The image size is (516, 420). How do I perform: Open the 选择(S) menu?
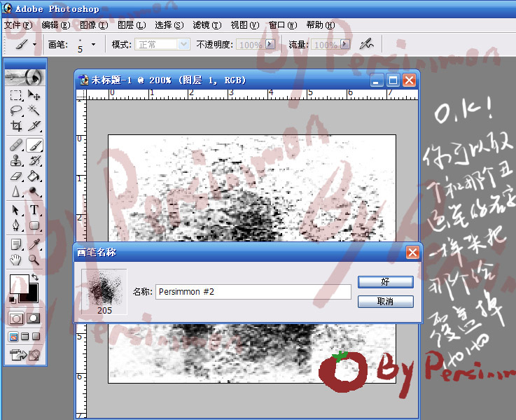coord(169,25)
